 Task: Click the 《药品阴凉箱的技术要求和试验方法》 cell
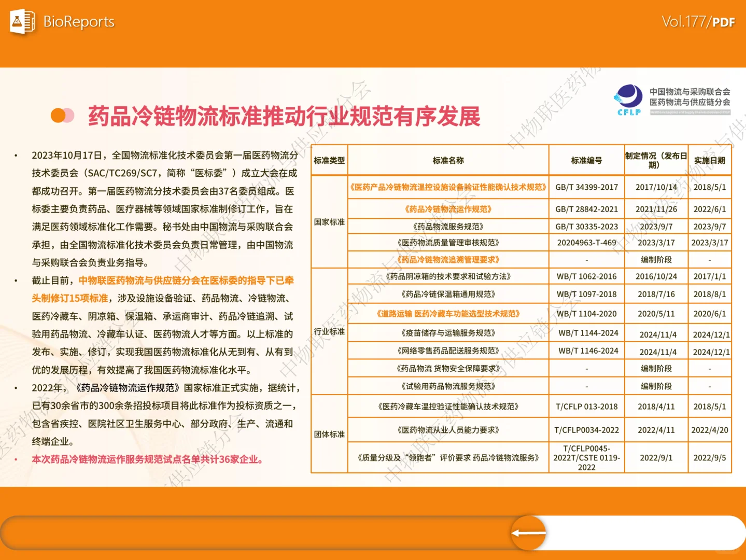448,276
